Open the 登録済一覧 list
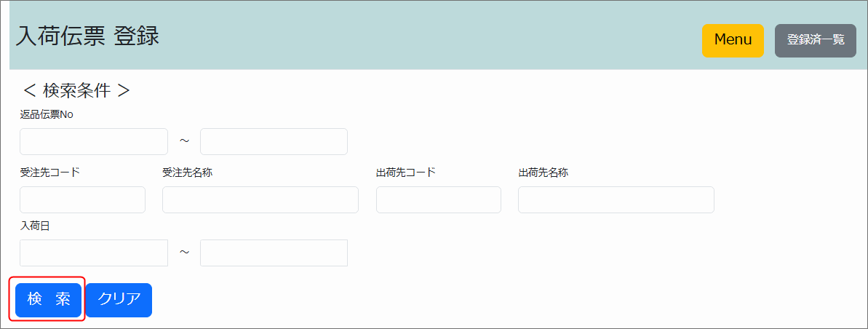Image resolution: width=868 pixels, height=329 pixels. [816, 40]
